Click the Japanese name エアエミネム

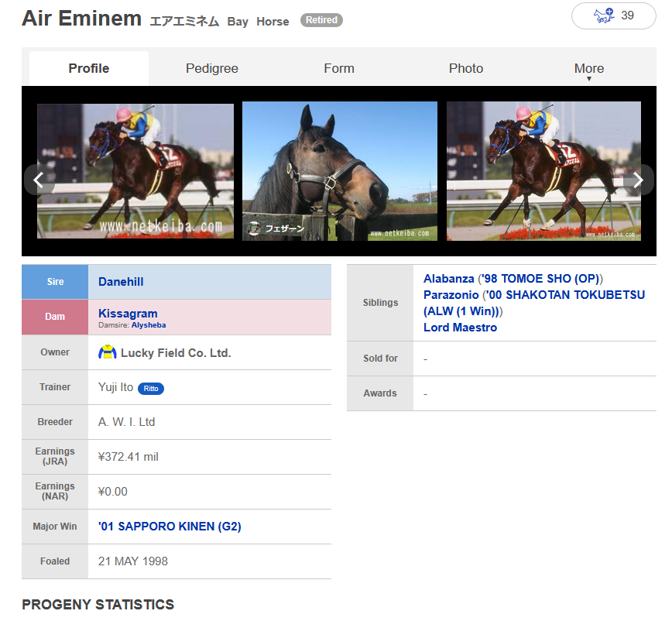coord(184,22)
